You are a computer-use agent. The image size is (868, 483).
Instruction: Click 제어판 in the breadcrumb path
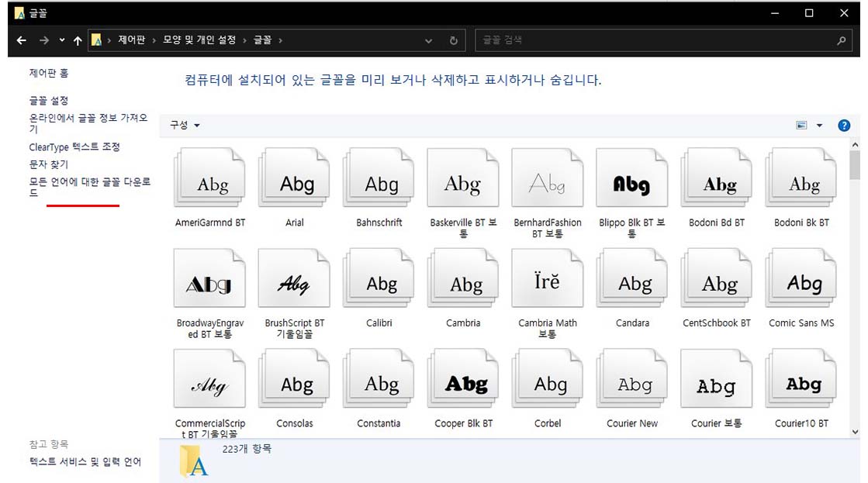pos(131,40)
